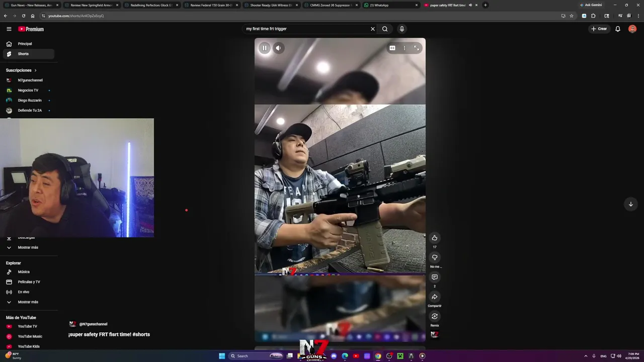The image size is (644, 362).
Task: Bookmark this page with star icon
Action: pos(572,16)
